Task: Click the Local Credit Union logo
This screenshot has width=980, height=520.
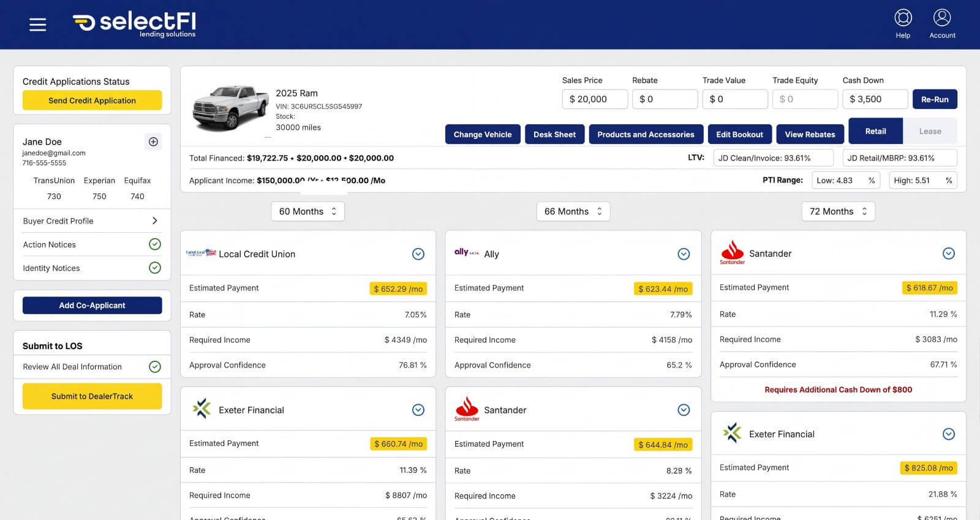Action: point(201,252)
